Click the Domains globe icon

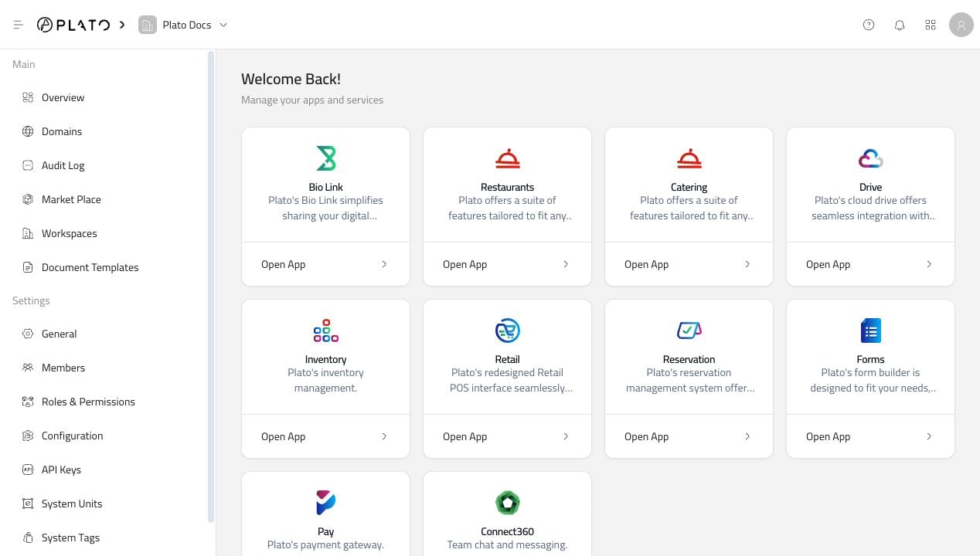[x=28, y=131]
